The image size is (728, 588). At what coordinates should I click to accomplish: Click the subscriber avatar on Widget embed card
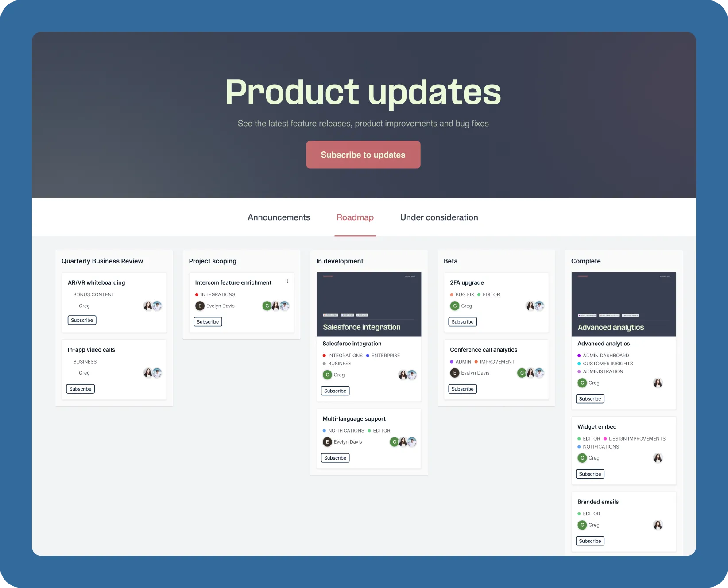click(x=658, y=458)
